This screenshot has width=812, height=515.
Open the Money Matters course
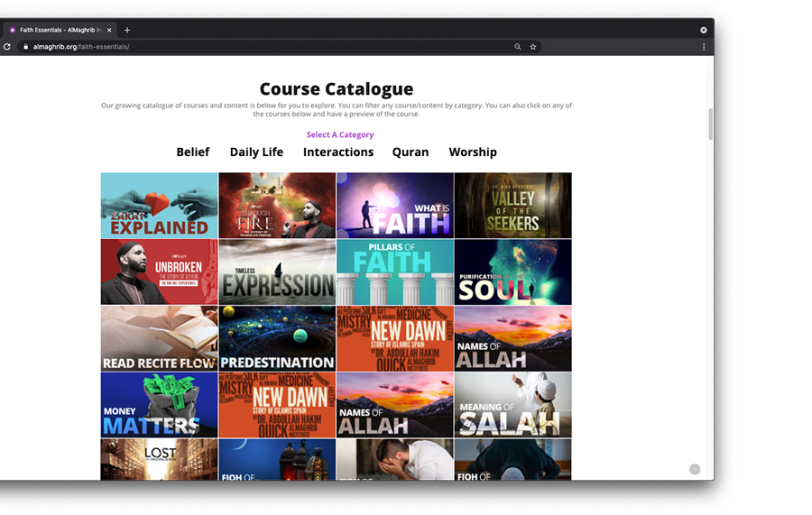(x=159, y=405)
